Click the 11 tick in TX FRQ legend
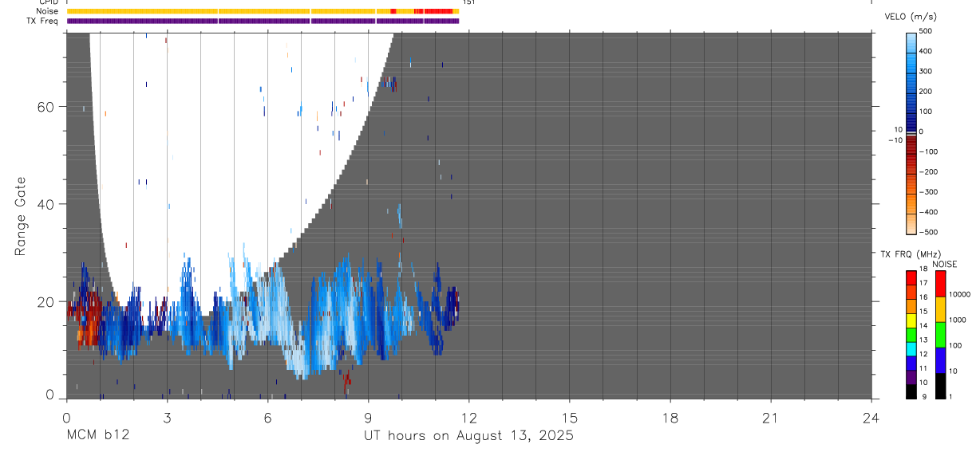980x452 pixels. (x=923, y=368)
